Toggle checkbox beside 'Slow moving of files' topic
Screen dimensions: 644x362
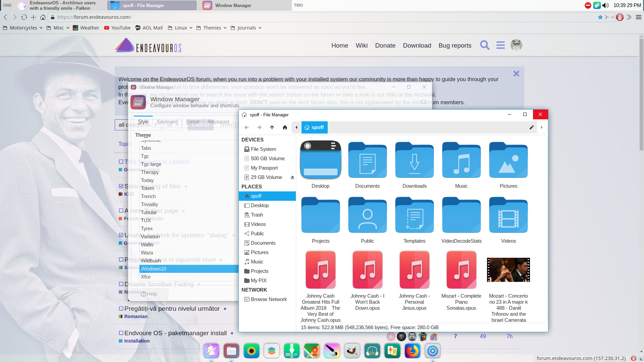click(x=121, y=186)
